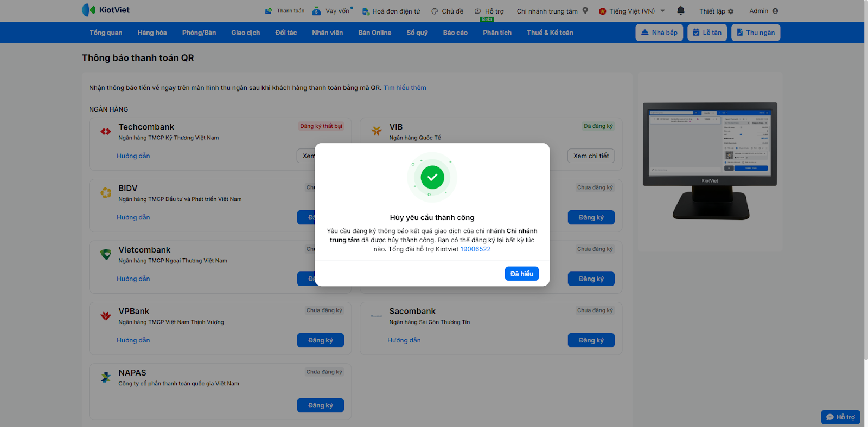Open Chủ đề theme settings
Viewport: 868px width, 427px height.
(448, 11)
